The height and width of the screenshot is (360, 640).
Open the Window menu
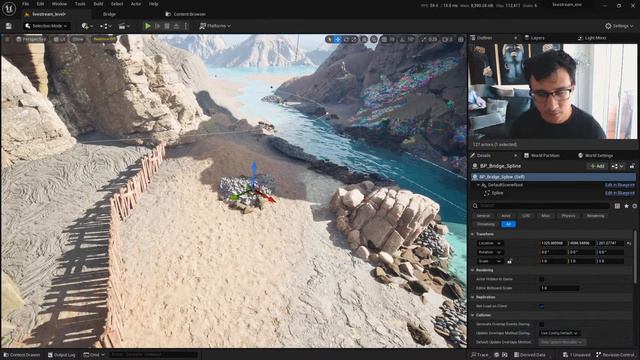coord(59,4)
